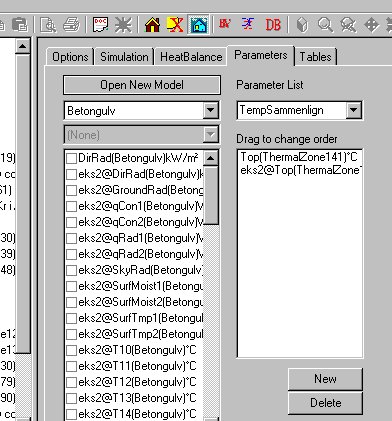Enable eks2@SkyRad(Betongulv) checkbox
This screenshot has width=392, height=421.
71,270
